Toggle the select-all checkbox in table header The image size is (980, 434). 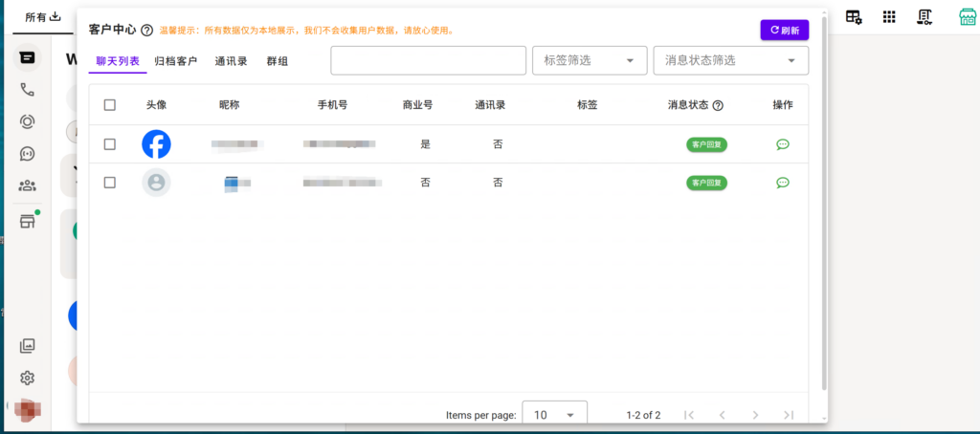pos(110,105)
